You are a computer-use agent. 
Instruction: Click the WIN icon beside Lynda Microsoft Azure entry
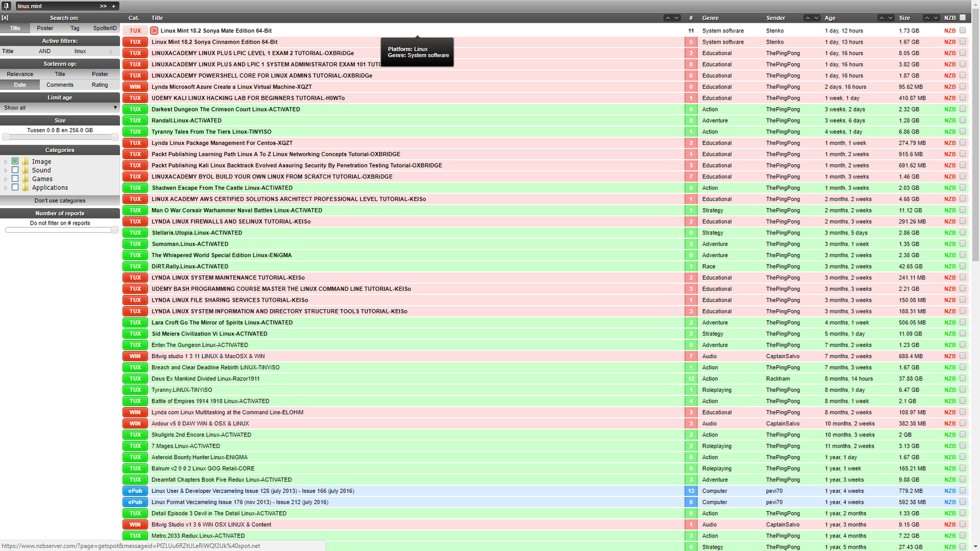(x=135, y=86)
